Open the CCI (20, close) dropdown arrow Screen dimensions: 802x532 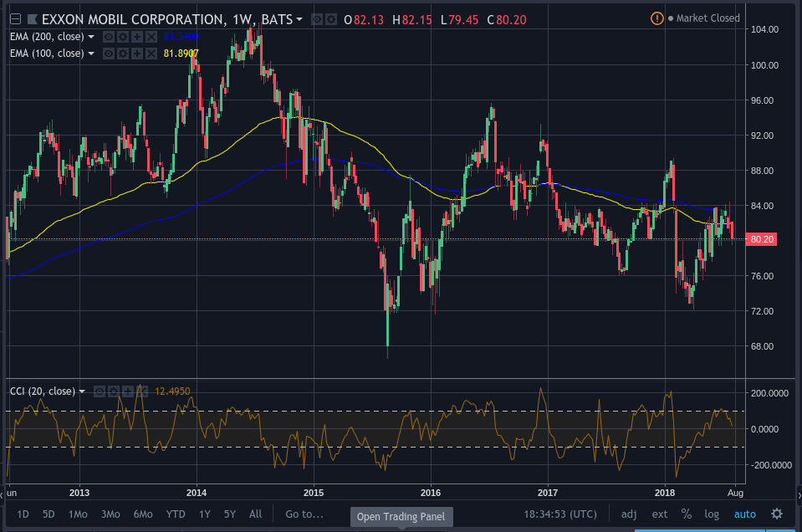(x=82, y=391)
